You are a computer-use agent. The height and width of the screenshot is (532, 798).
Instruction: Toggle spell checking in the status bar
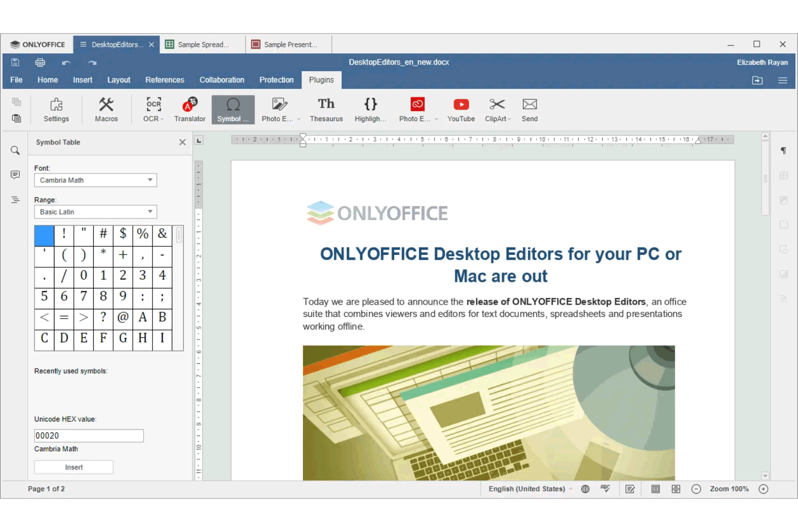tap(605, 488)
